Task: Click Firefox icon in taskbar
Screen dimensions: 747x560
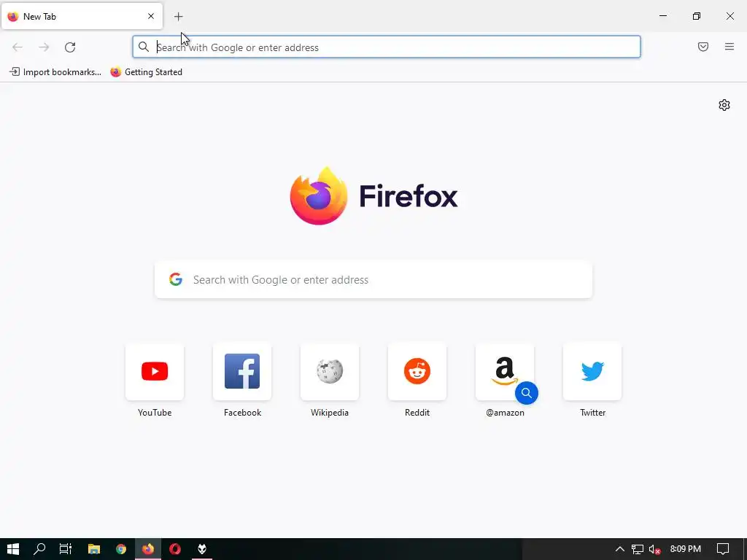Action: click(148, 549)
